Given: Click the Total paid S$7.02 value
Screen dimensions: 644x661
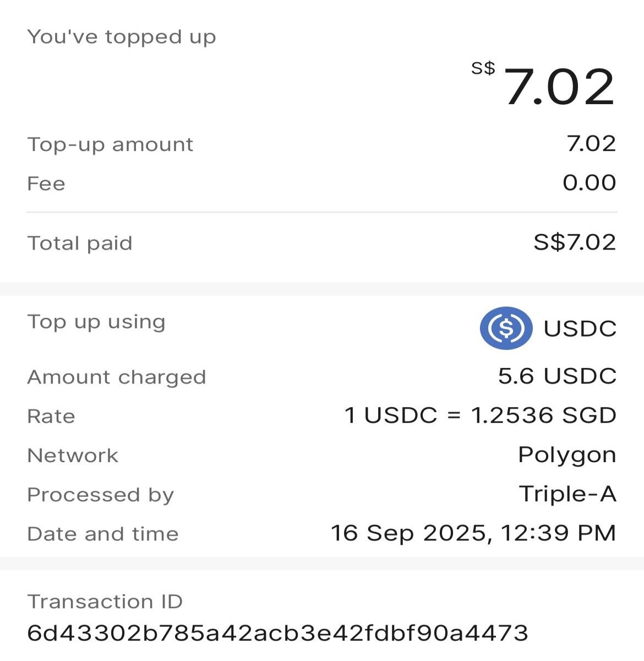Looking at the screenshot, I should point(575,242).
